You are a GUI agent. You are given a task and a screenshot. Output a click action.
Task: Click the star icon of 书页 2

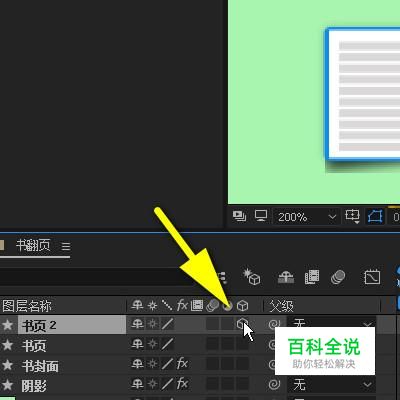click(7, 325)
